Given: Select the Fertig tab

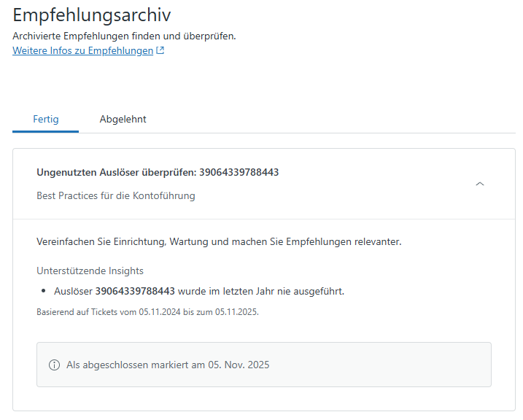Looking at the screenshot, I should (x=46, y=119).
